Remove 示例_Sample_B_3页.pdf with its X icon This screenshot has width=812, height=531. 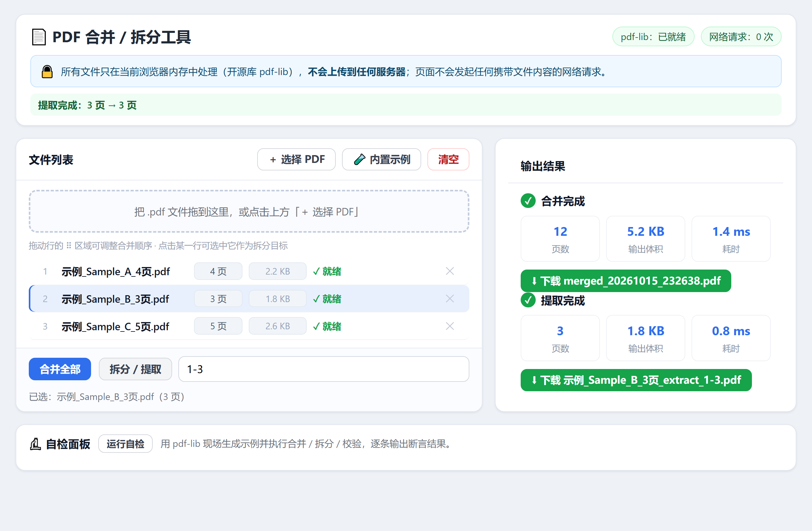click(450, 299)
